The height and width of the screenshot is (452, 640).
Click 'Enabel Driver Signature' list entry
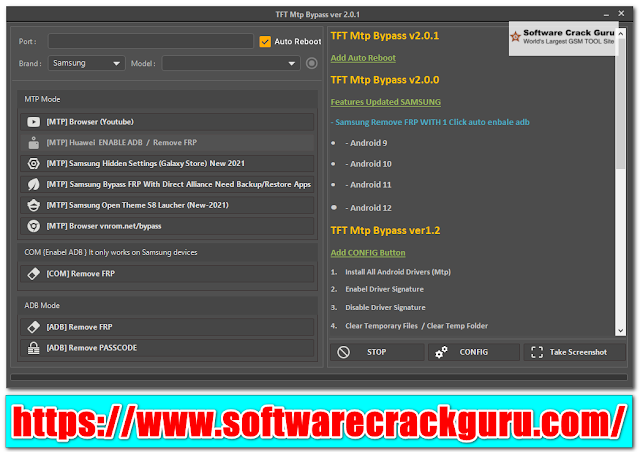click(384, 289)
